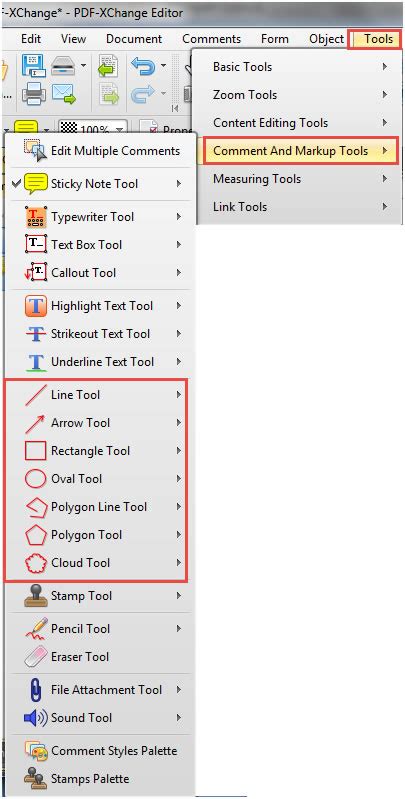
Task: Select the Typewriter Tool icon
Action: [36, 217]
